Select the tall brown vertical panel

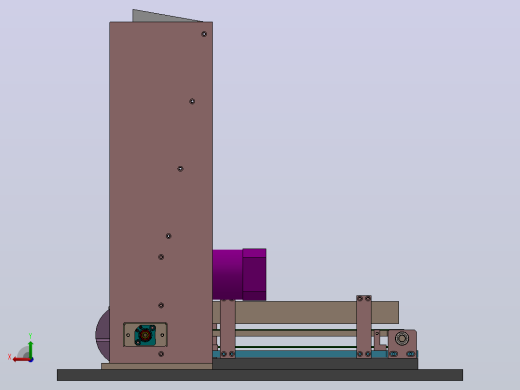(161, 193)
